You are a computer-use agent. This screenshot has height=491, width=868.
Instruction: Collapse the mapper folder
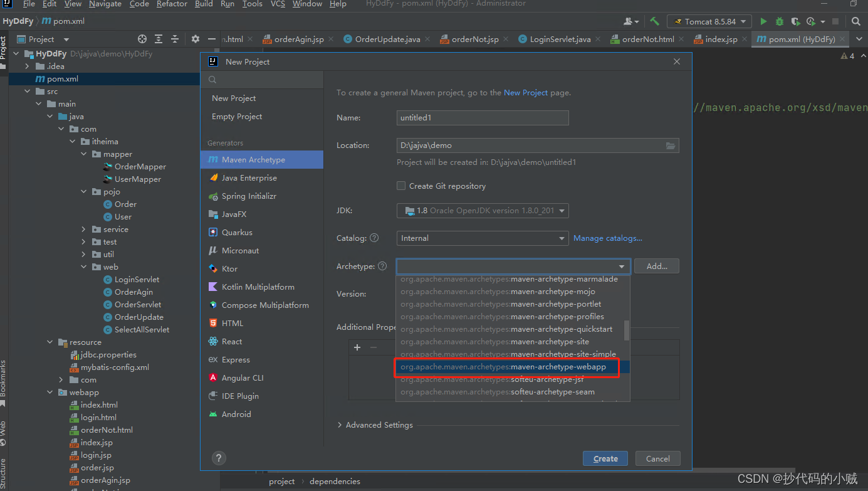(x=84, y=154)
